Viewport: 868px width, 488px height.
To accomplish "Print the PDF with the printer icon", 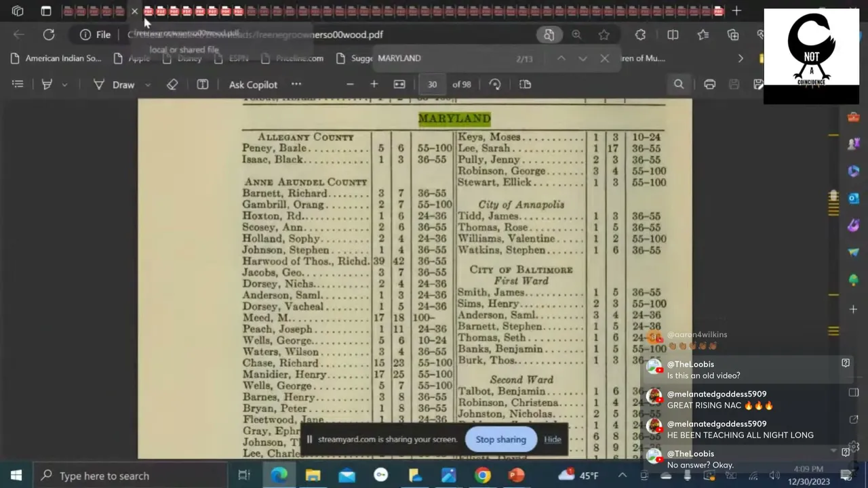I will (x=709, y=84).
